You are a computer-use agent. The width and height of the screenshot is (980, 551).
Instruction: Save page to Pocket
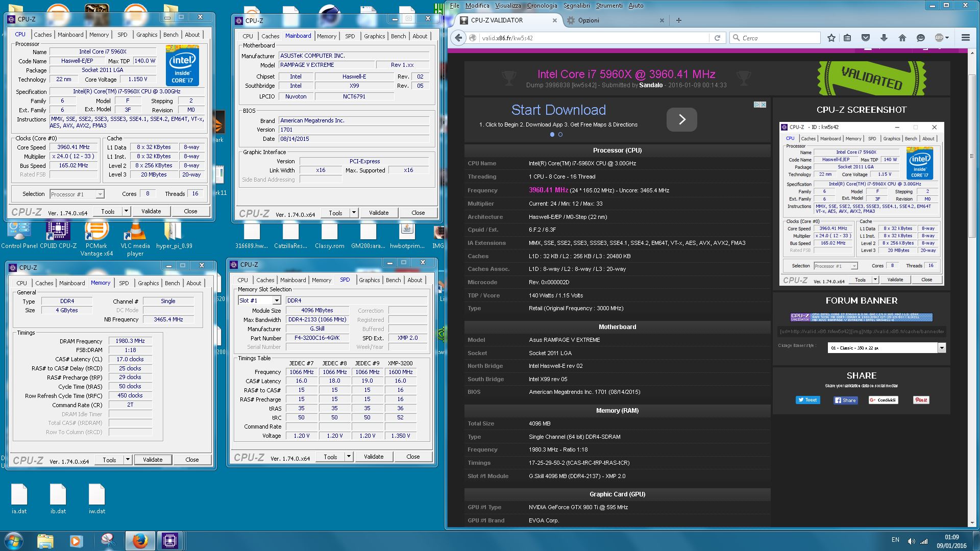(x=866, y=38)
